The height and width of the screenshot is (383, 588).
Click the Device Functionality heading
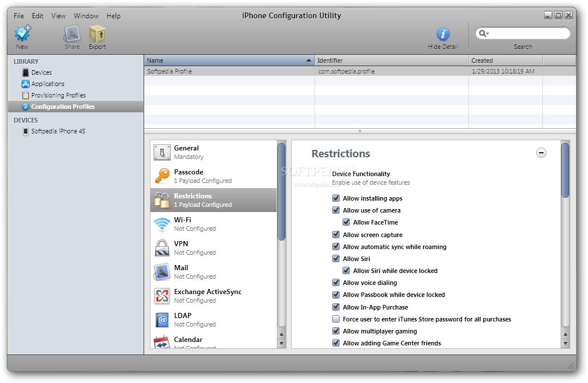tap(361, 174)
